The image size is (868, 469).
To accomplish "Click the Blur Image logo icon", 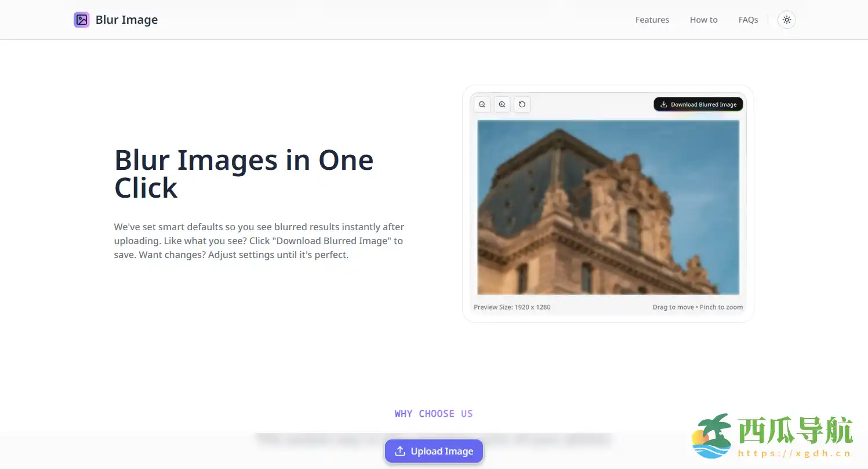I will tap(82, 20).
